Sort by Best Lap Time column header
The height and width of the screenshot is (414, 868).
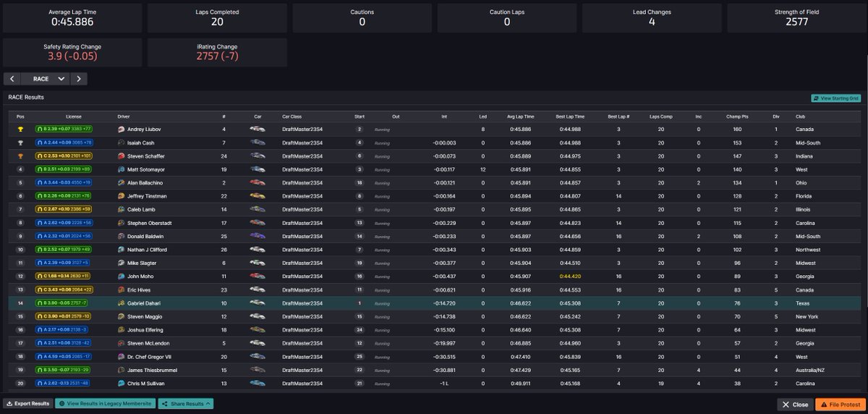click(570, 116)
